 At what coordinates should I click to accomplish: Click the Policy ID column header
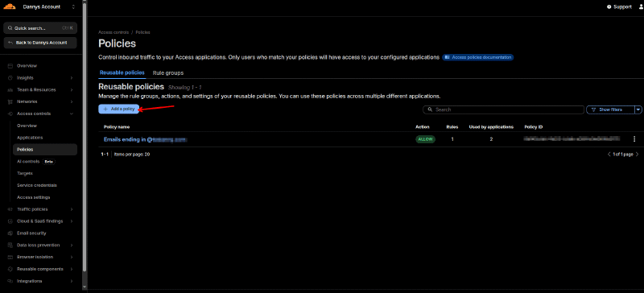[534, 127]
